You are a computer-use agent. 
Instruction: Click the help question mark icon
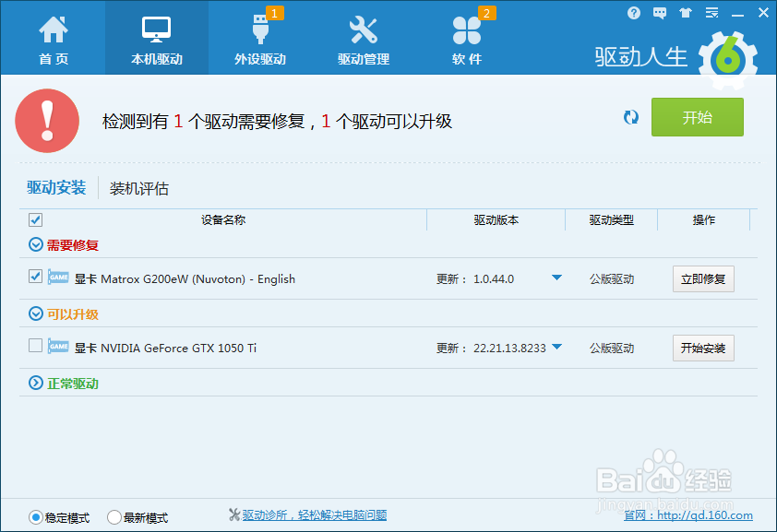pyautogui.click(x=633, y=13)
